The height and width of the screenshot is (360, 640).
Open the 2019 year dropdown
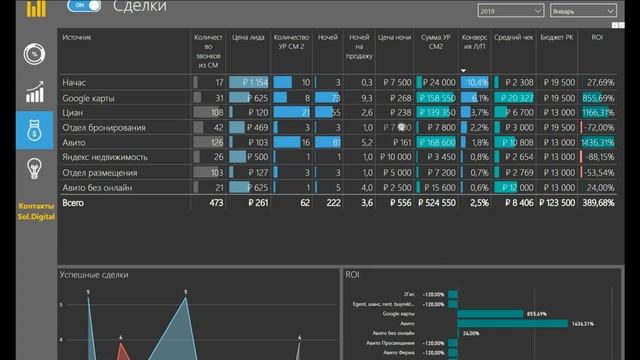pos(510,11)
